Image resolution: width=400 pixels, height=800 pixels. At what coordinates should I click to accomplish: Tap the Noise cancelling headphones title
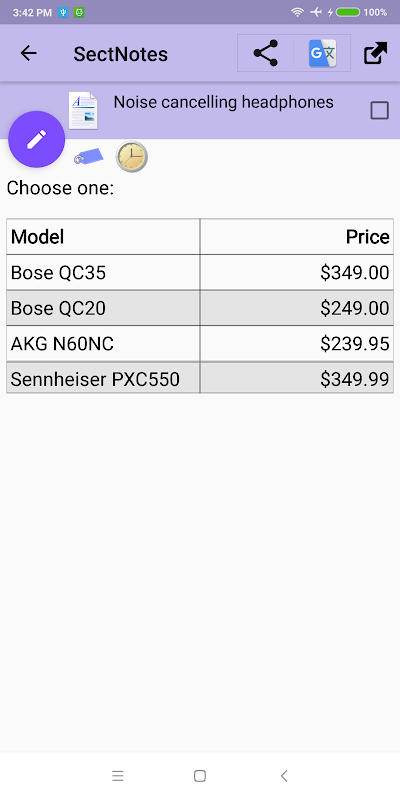223,102
